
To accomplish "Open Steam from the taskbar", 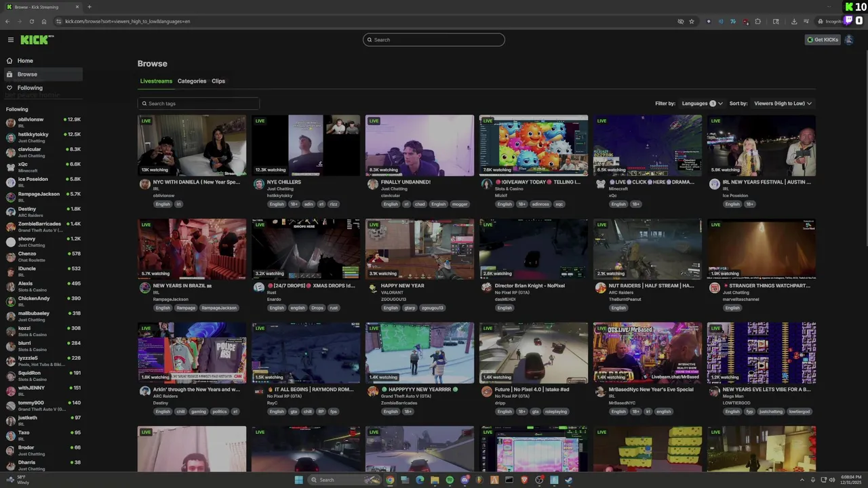I will [x=569, y=480].
